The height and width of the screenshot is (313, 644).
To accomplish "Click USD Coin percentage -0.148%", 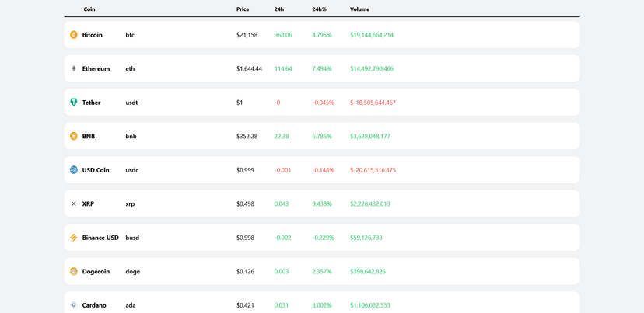I will (x=324, y=170).
